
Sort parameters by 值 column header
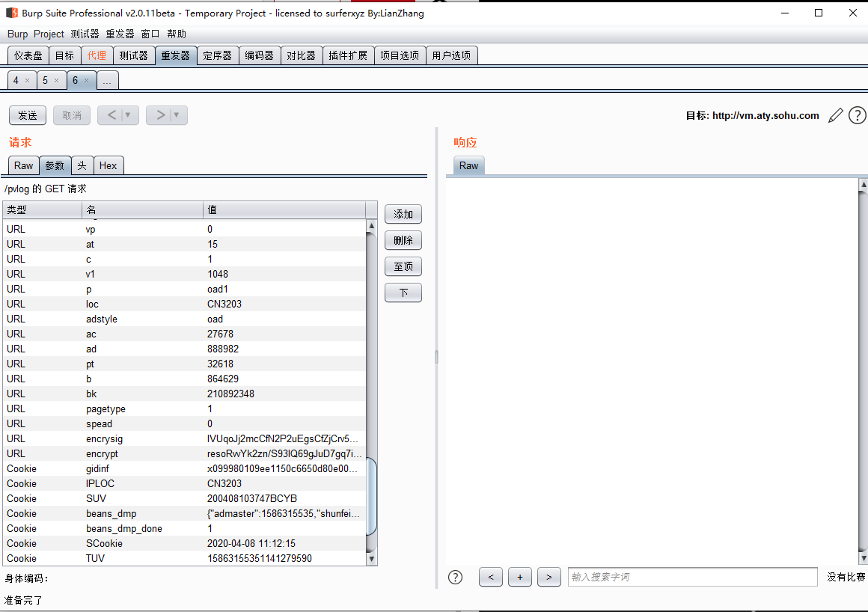click(284, 209)
